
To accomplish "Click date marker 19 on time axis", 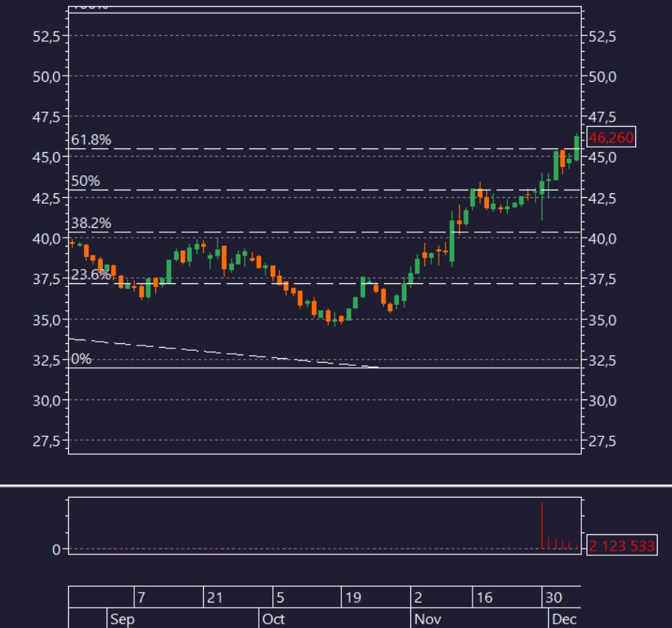I will [x=353, y=597].
